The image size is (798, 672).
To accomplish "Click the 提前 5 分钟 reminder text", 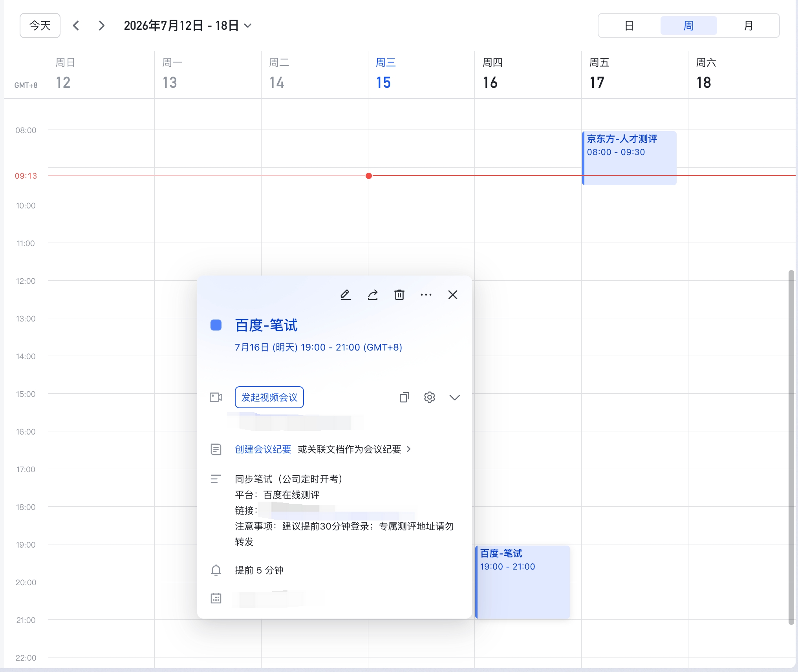I will pyautogui.click(x=259, y=570).
